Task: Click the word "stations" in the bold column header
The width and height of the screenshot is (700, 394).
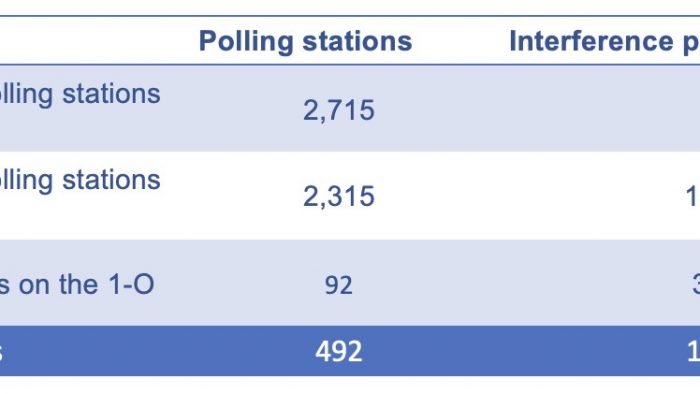Action: [x=357, y=41]
